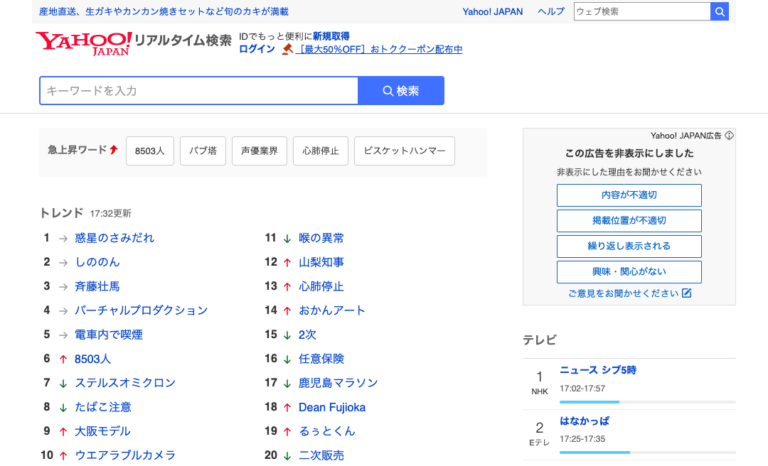
Task: Open trend 8503人 at rank 6
Action: pyautogui.click(x=93, y=359)
